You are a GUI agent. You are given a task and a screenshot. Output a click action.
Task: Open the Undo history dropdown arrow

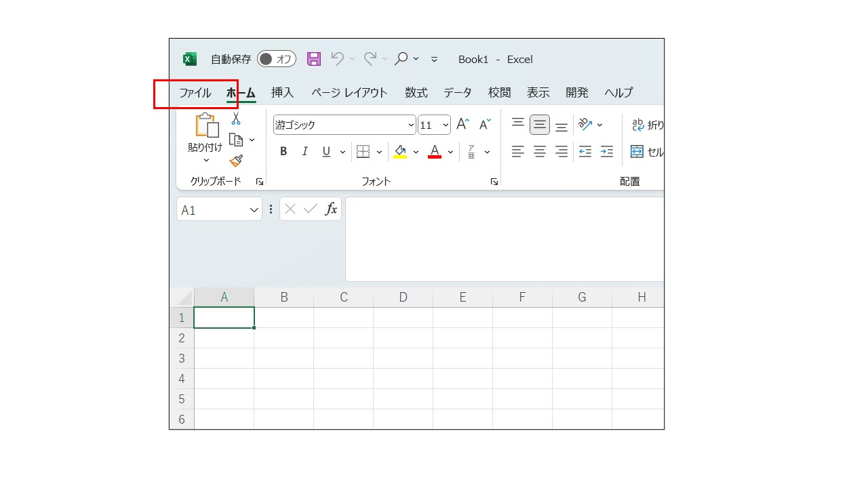coord(352,59)
